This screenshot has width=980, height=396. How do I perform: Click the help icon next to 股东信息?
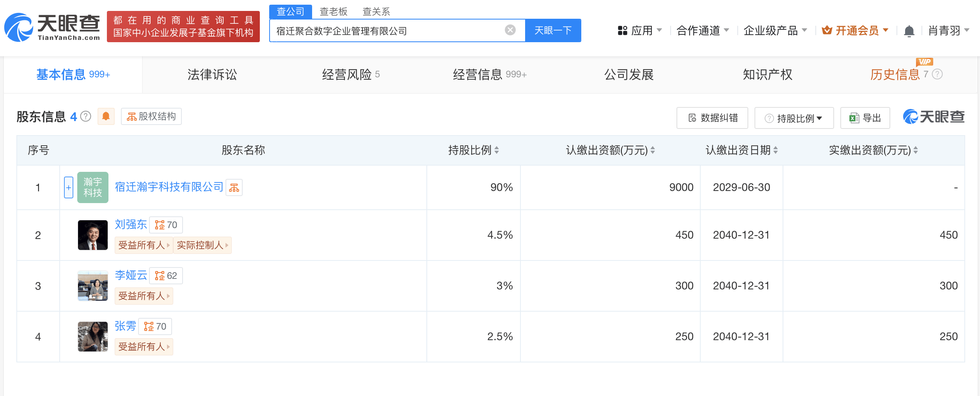click(x=85, y=116)
